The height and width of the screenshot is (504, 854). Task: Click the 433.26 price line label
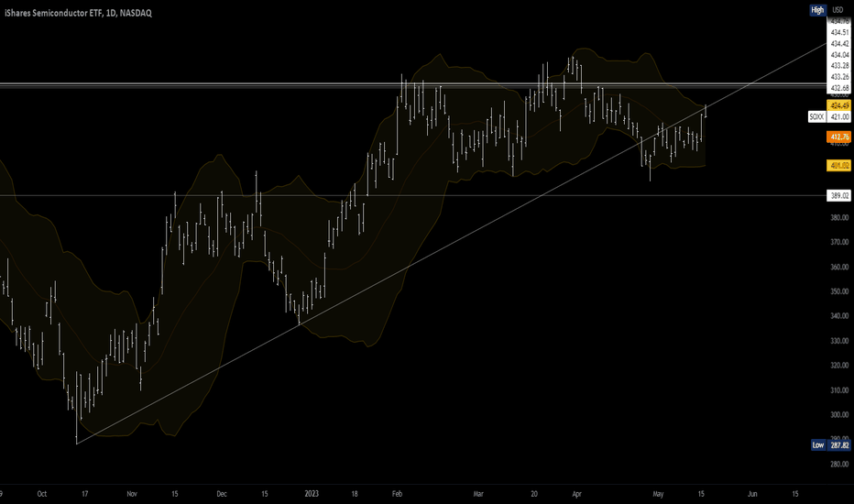pos(839,77)
